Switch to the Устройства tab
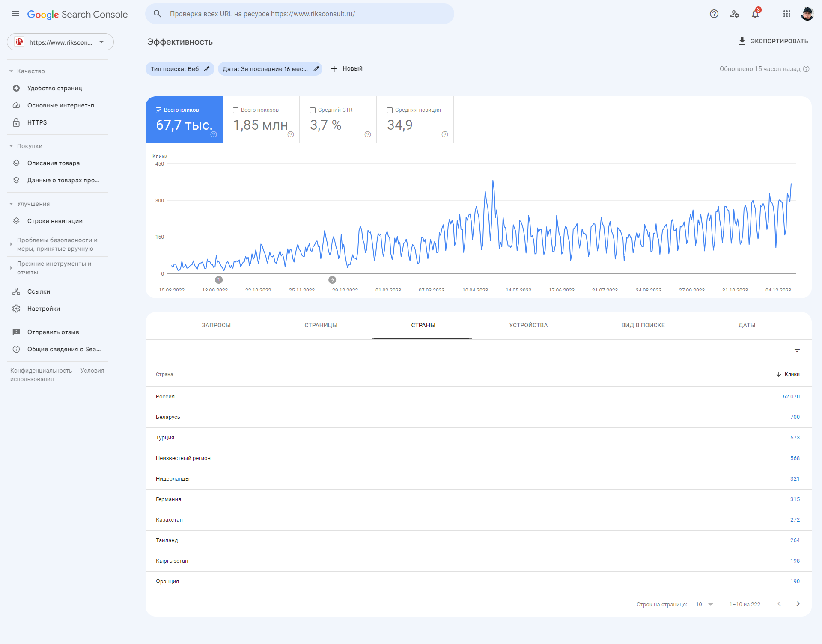The height and width of the screenshot is (644, 822). click(528, 325)
